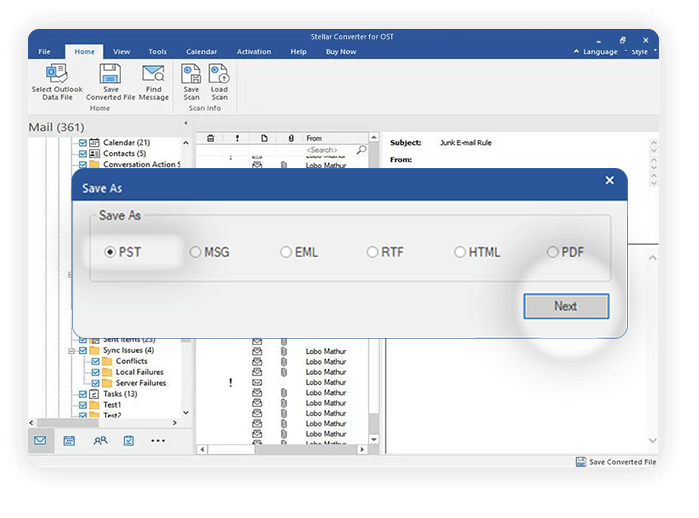Select the Local Failures folder
Viewport: 699px width, 518px height.
click(x=140, y=372)
